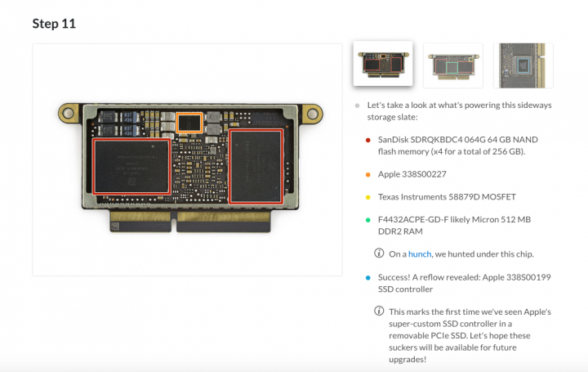Click the info icon next to 'On a hunch'

[x=379, y=253]
